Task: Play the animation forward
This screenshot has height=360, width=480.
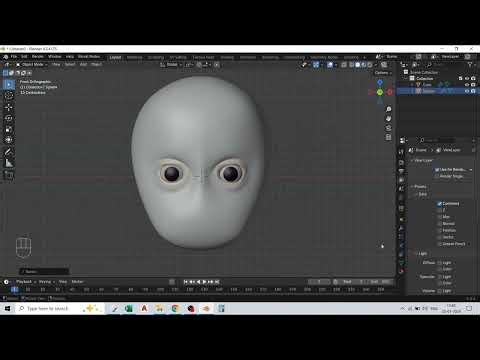Action: pos(205,282)
